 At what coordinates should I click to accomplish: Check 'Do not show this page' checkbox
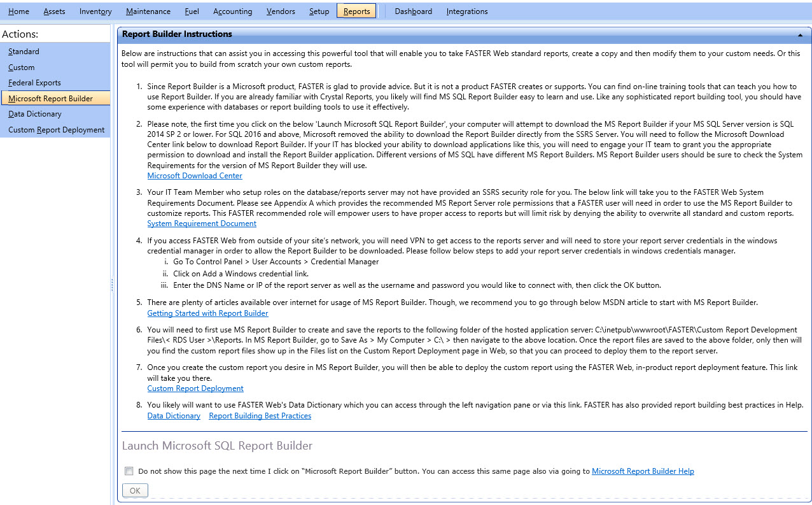click(x=129, y=471)
